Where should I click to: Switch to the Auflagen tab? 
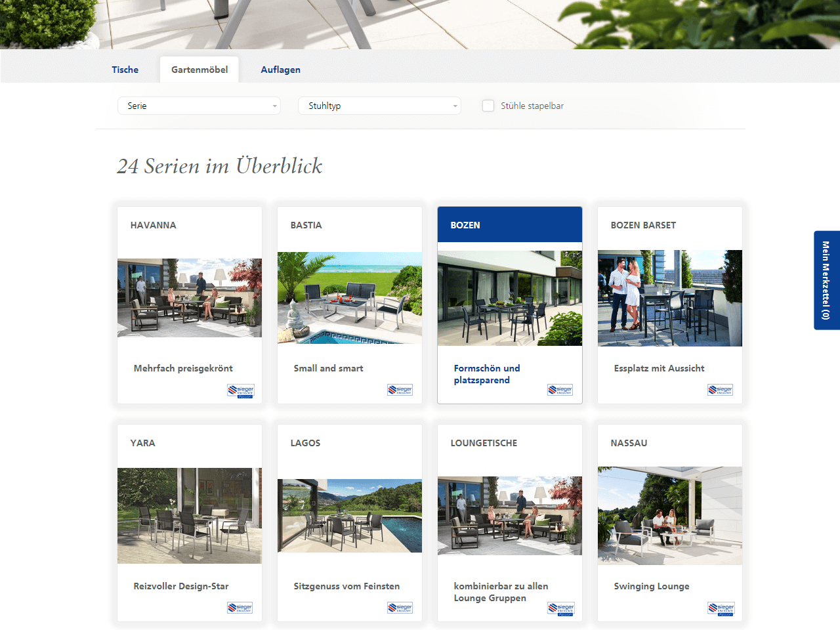click(x=281, y=70)
